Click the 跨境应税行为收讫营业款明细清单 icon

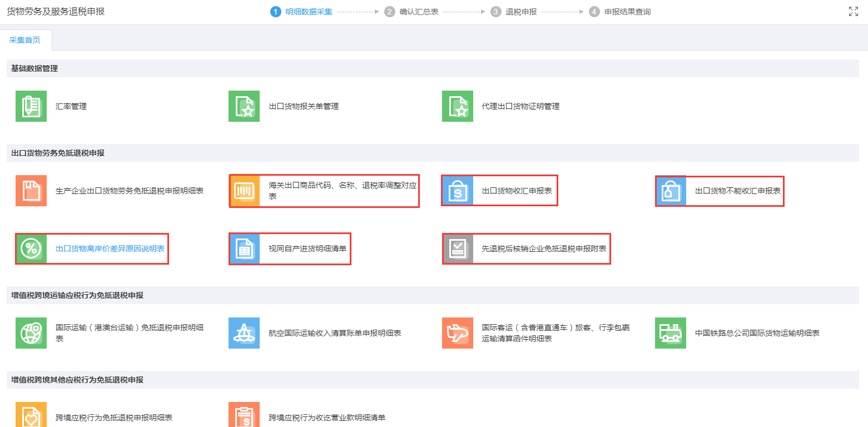point(244,415)
